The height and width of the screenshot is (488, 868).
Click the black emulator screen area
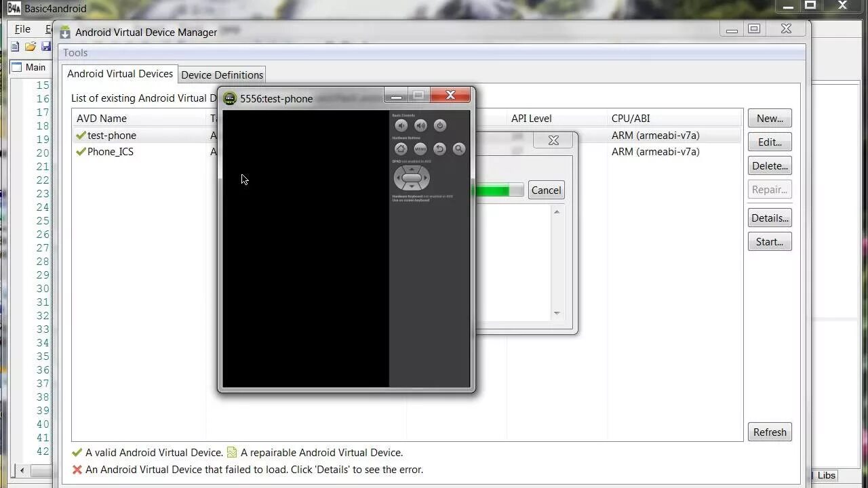[306, 249]
